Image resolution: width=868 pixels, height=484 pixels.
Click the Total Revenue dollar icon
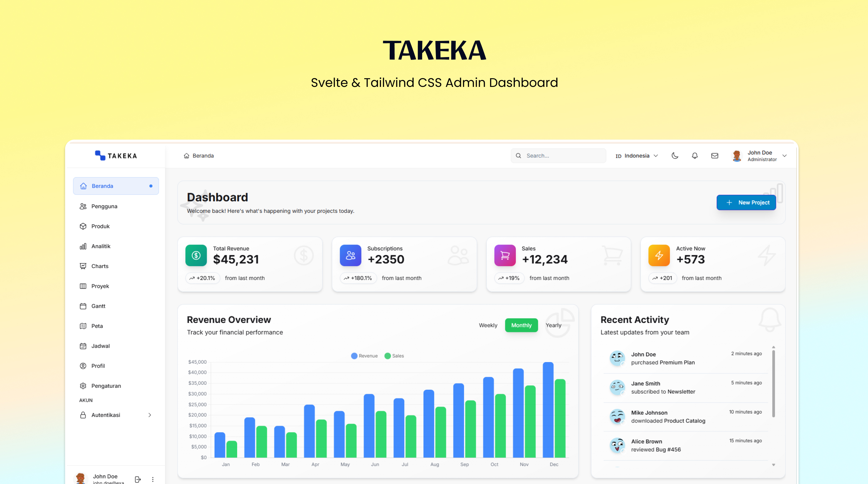pos(196,255)
